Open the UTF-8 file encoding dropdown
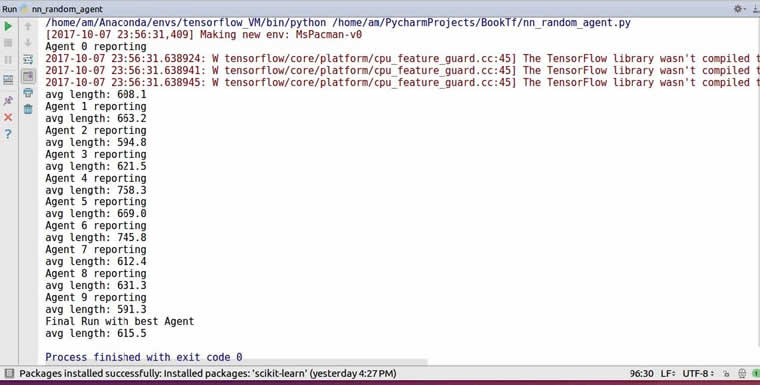 698,373
